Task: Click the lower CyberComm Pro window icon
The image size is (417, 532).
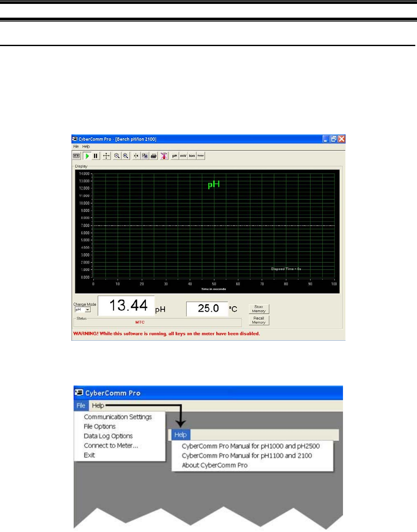Action: pyautogui.click(x=79, y=392)
